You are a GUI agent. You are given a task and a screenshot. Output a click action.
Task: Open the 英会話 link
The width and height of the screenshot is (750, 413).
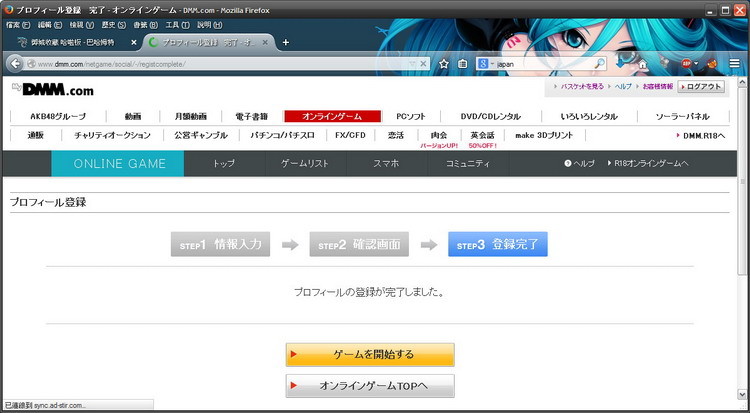[x=482, y=135]
